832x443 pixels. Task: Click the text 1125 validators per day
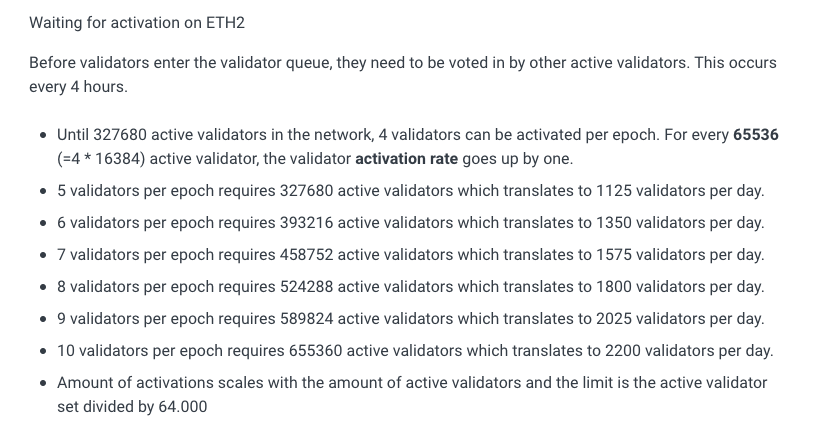tap(680, 191)
